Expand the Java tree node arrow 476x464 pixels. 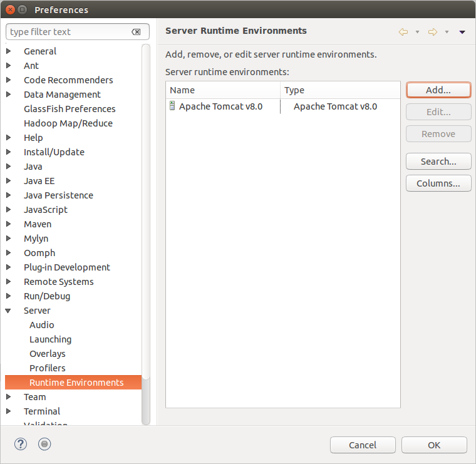click(x=9, y=167)
